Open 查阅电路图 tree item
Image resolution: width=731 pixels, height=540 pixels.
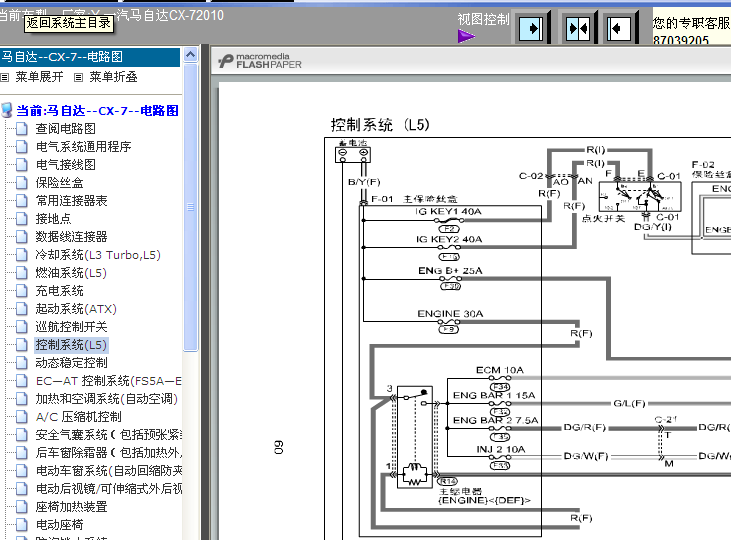(66, 129)
